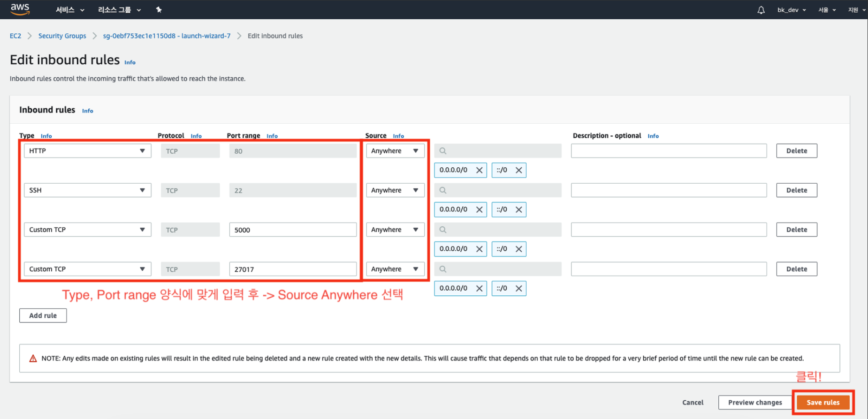Click the description field of port 5000 rule
Screen dimensions: 868x419
[669, 230]
